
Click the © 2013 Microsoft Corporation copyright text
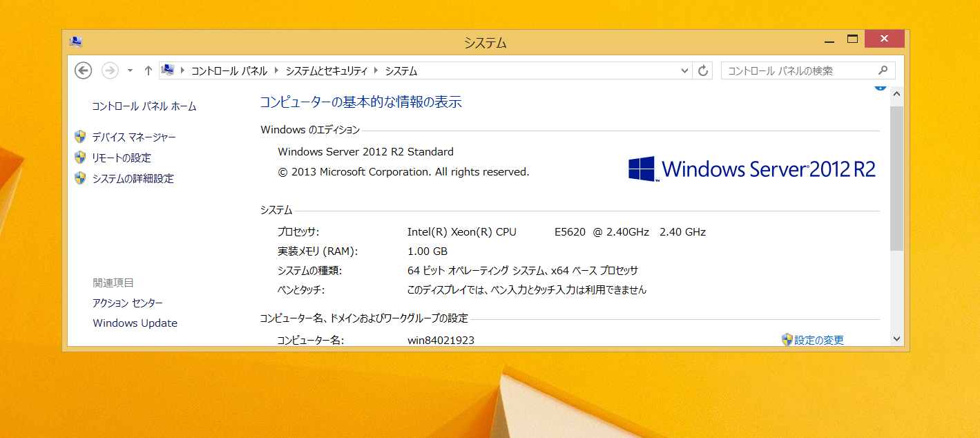pos(403,172)
